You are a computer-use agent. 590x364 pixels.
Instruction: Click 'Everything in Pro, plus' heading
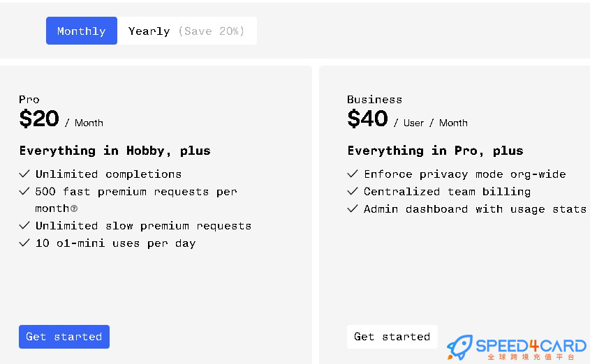point(435,151)
